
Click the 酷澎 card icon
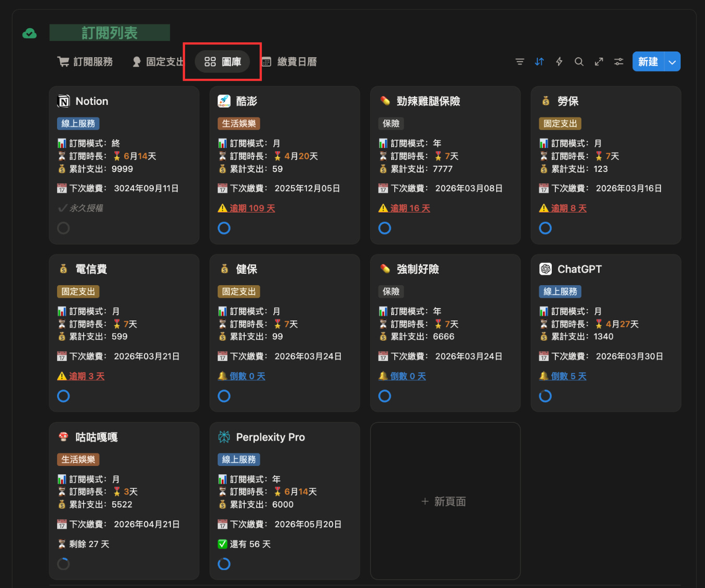pyautogui.click(x=224, y=101)
